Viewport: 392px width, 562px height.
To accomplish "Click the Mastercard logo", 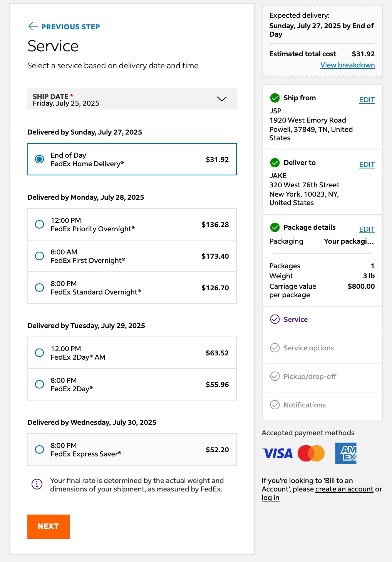I will pos(311,453).
